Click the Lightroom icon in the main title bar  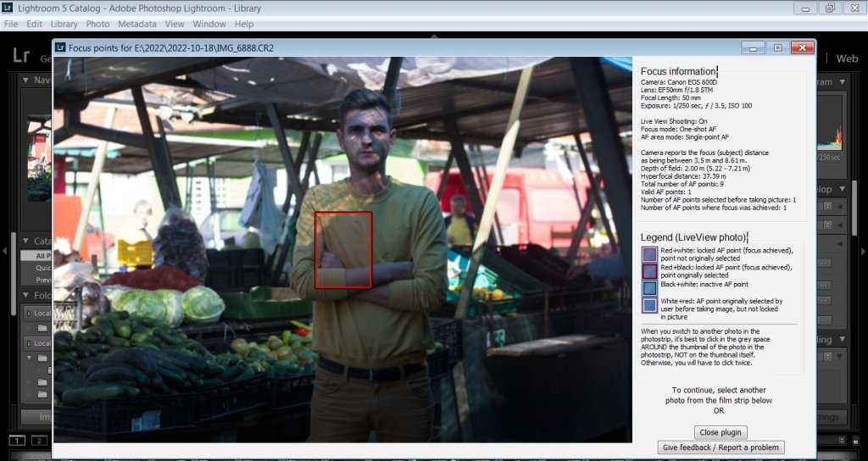tap(7, 8)
